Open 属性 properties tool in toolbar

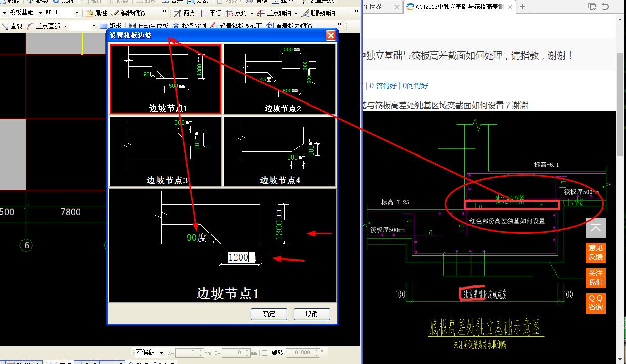(x=96, y=13)
